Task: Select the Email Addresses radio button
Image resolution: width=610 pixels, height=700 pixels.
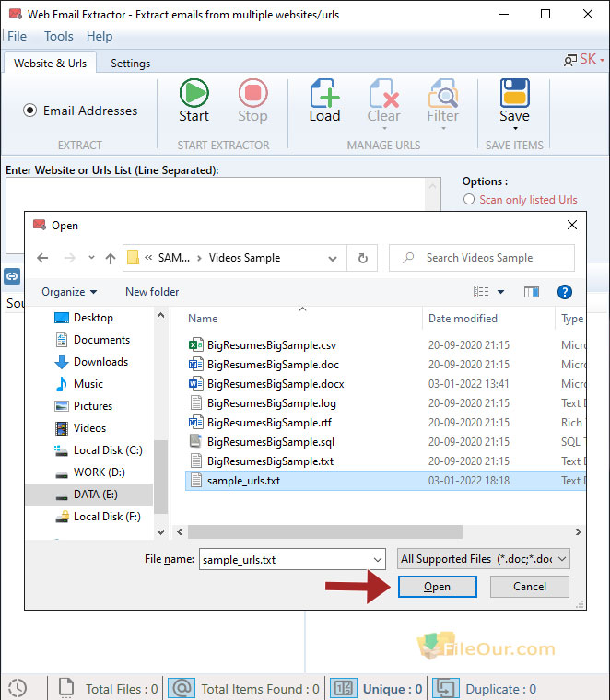Action: (x=29, y=111)
